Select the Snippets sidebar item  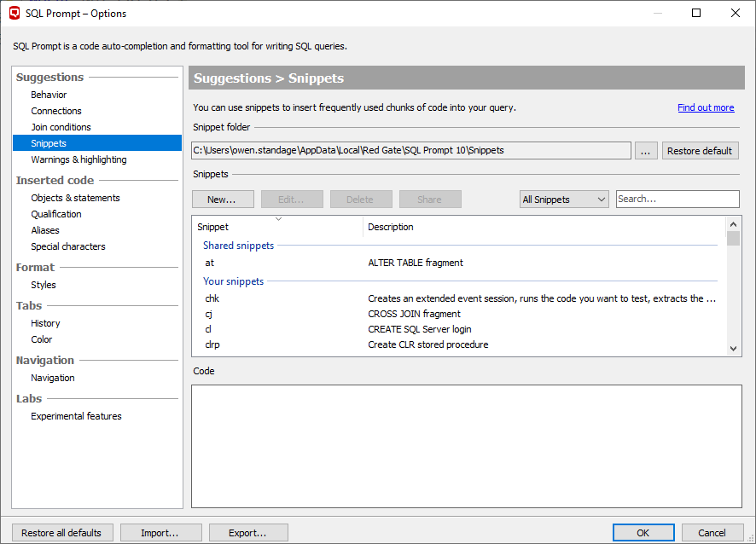click(x=97, y=143)
